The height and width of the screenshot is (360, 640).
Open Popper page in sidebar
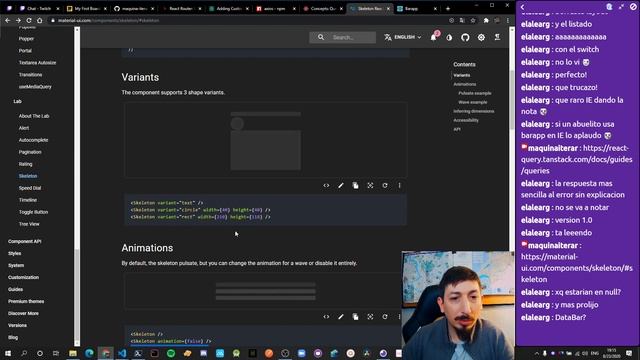coord(26,39)
